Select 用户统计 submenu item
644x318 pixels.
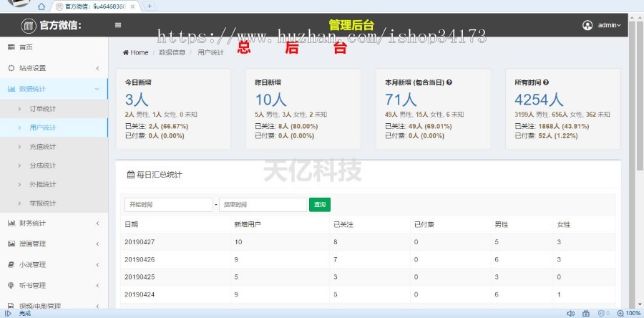tap(54, 127)
